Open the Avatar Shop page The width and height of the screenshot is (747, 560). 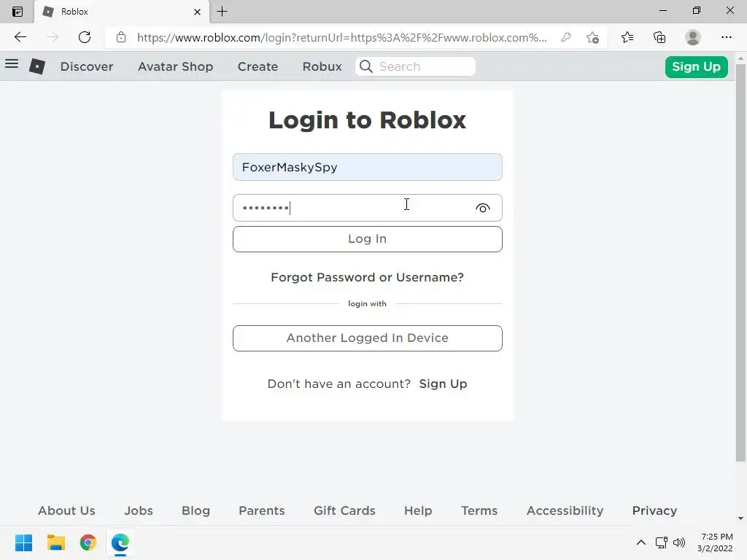[175, 66]
